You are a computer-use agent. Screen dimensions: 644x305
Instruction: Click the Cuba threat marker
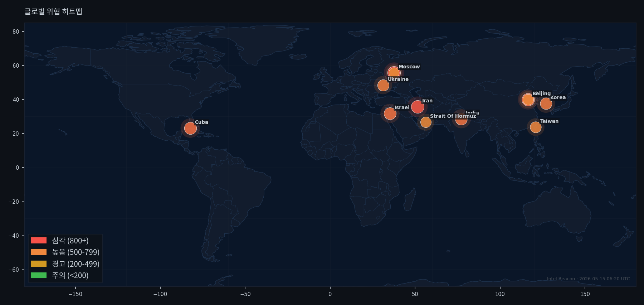[190, 128]
